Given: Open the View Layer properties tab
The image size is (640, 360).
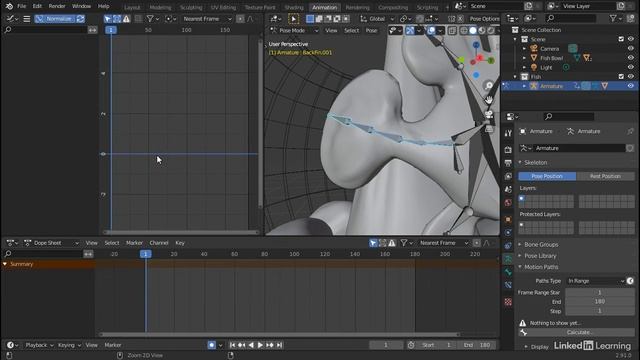Looking at the screenshot, I should (508, 176).
